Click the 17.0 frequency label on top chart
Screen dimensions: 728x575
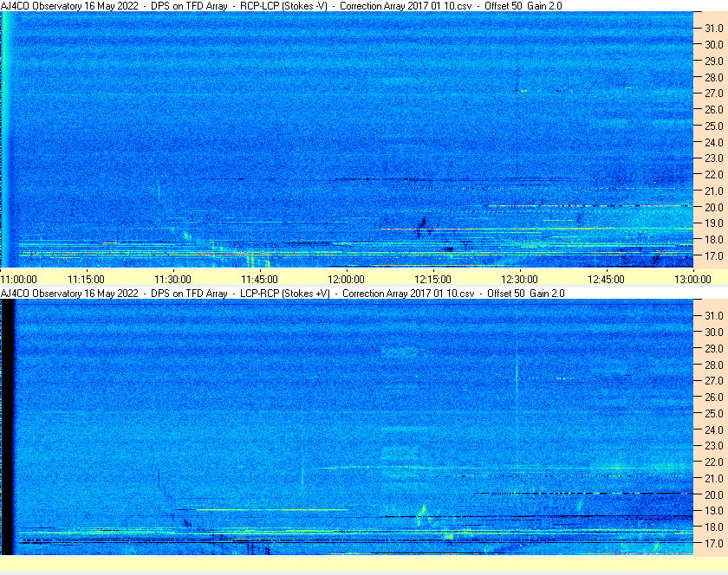click(714, 256)
